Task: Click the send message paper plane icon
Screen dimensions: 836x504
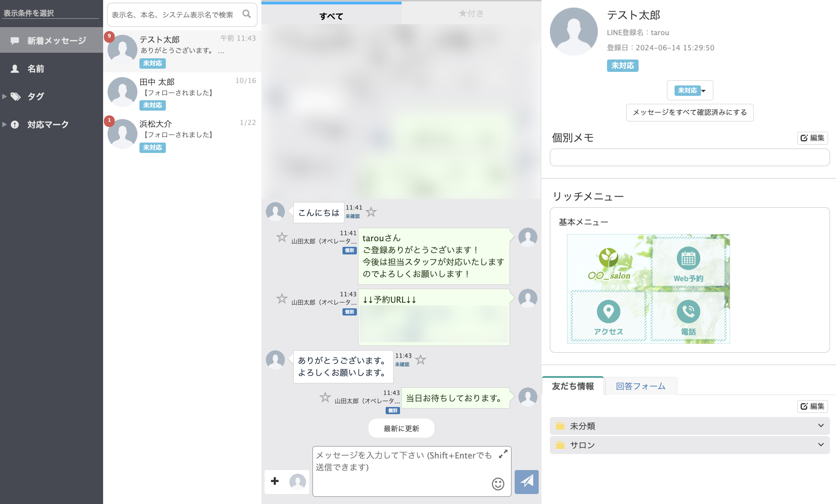Action: 526,482
